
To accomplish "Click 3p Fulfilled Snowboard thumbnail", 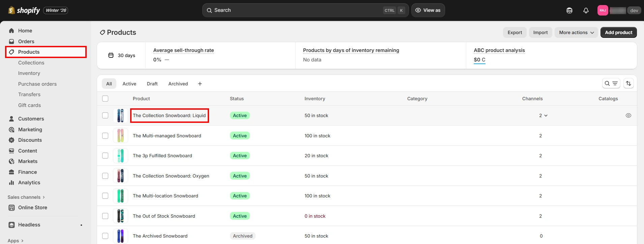I will [120, 156].
